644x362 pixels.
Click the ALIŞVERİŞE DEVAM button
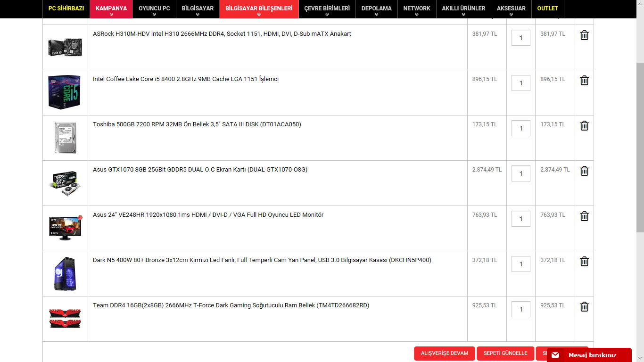pos(445,354)
